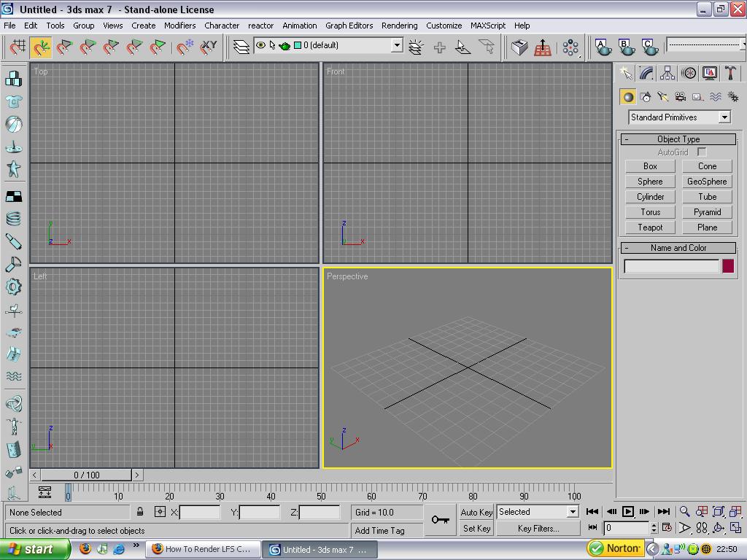Click the reactor Ragdoll figure icon
The image size is (747, 560).
(x=13, y=426)
